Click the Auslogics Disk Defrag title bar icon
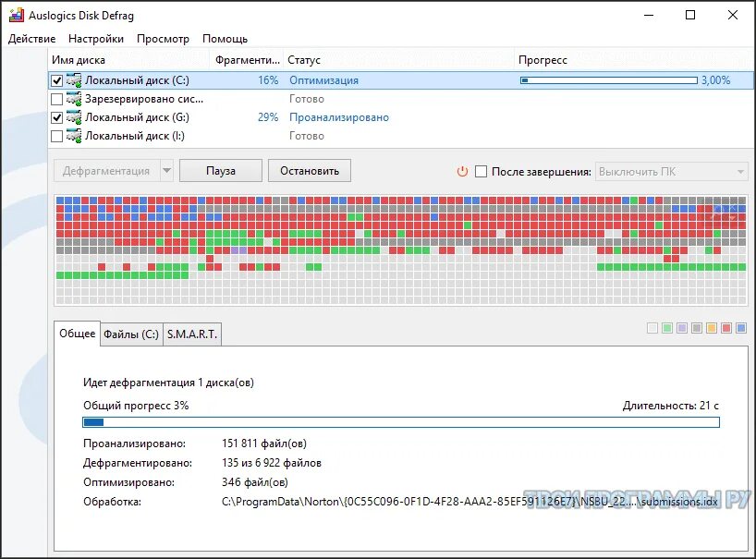756x559 pixels. pos(17,15)
